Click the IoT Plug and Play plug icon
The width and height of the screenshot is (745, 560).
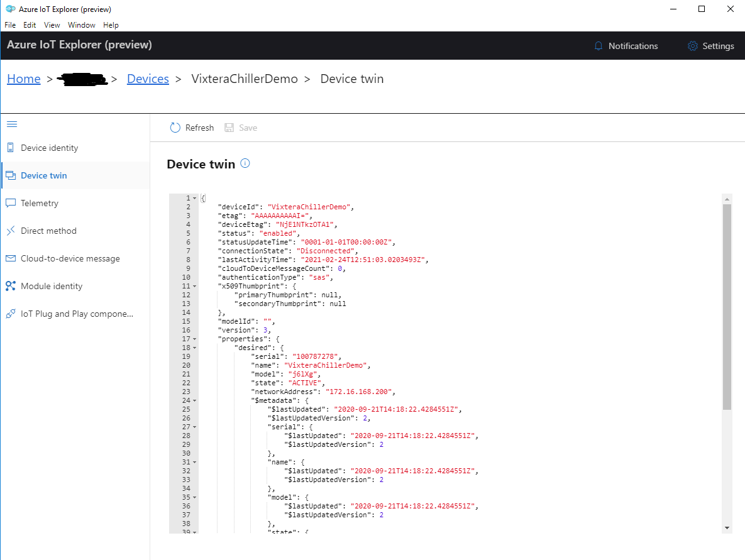coord(11,314)
